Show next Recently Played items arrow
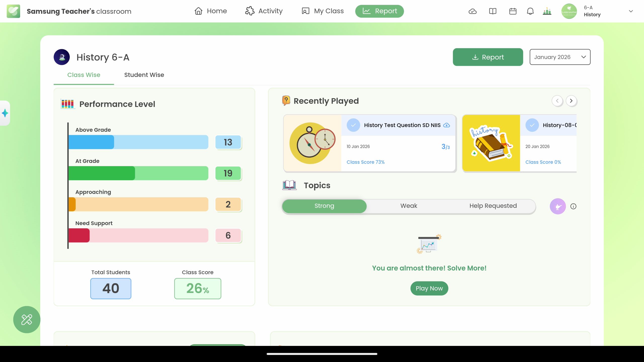Viewport: 644px width, 362px height. point(571,101)
